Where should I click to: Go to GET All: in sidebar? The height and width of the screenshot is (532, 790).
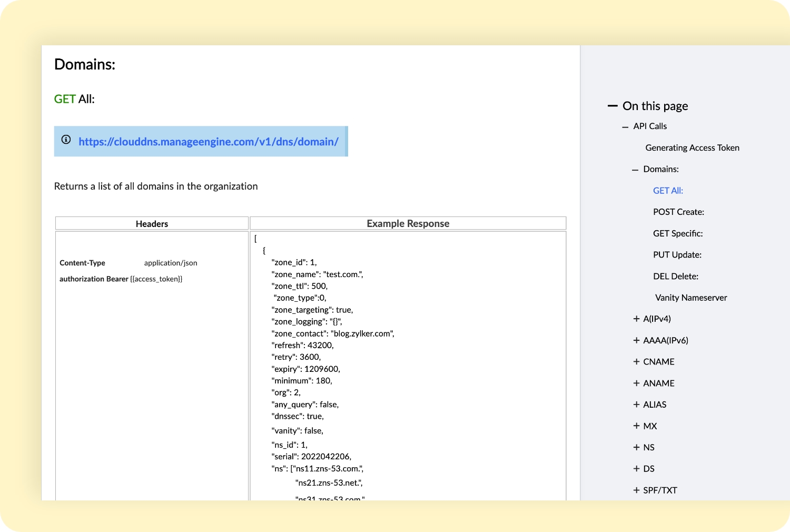point(668,191)
